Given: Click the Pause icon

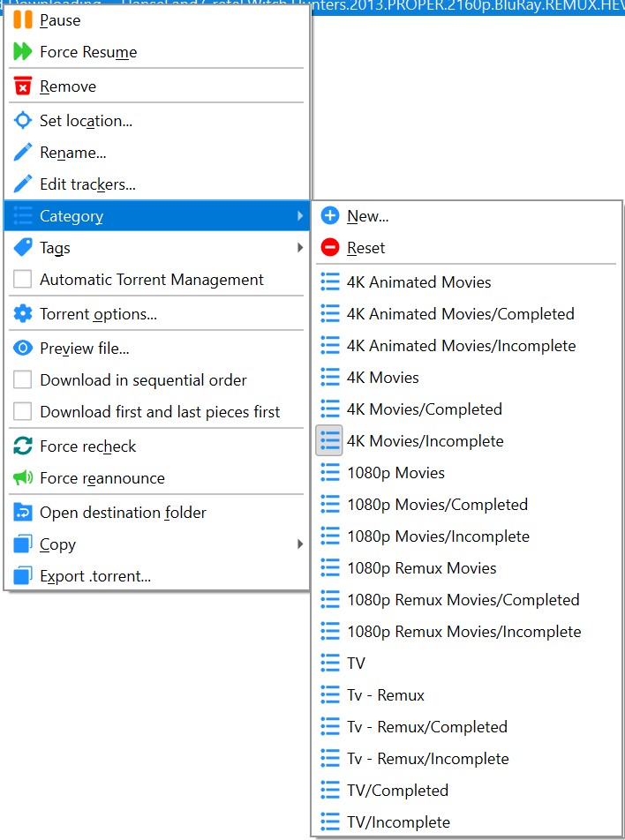Looking at the screenshot, I should 22,19.
